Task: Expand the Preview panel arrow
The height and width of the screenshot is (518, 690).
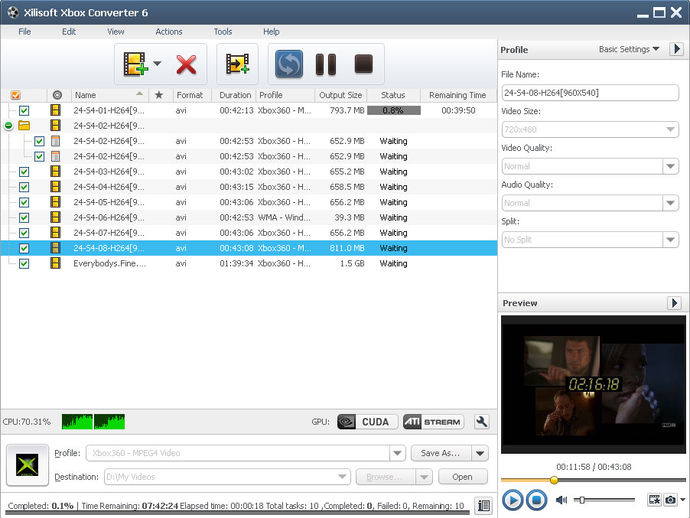Action: (674, 303)
